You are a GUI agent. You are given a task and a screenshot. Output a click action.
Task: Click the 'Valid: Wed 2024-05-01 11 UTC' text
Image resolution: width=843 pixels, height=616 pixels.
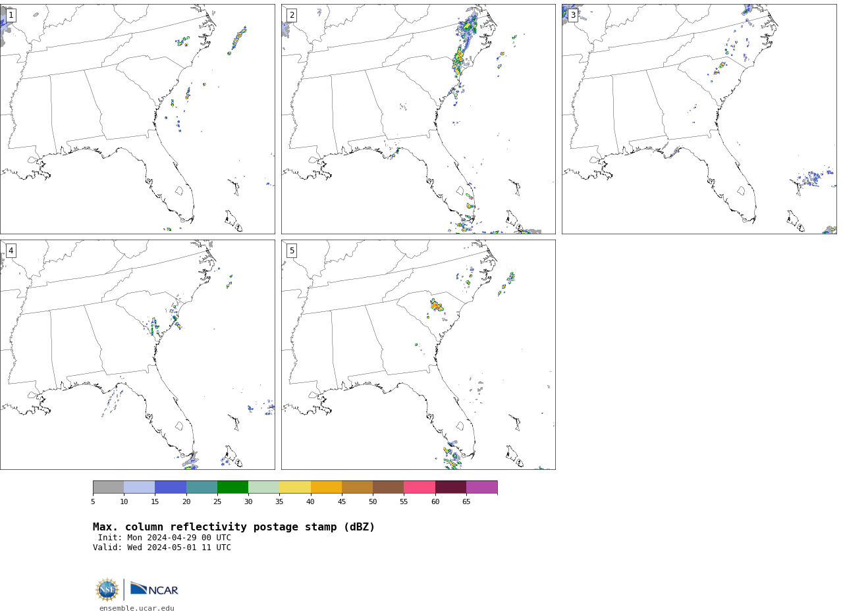coord(162,548)
